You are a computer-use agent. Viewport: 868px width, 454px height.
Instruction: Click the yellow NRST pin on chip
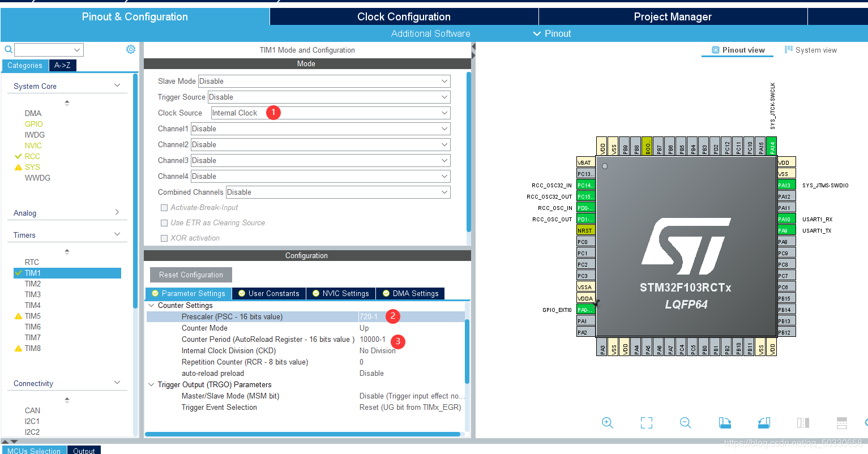click(585, 230)
